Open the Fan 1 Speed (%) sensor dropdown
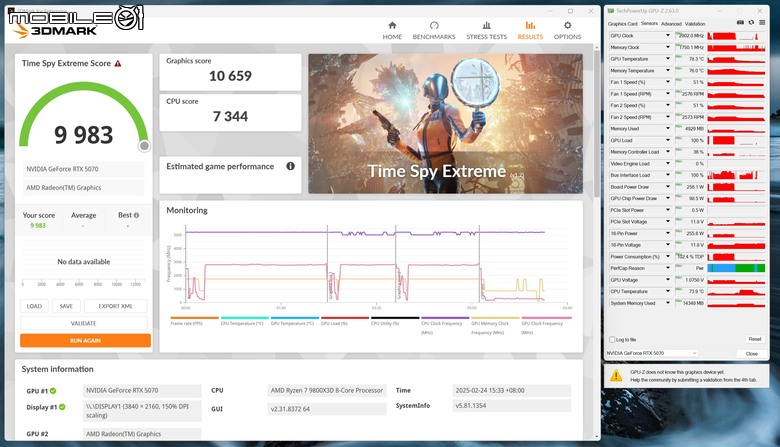 668,82
